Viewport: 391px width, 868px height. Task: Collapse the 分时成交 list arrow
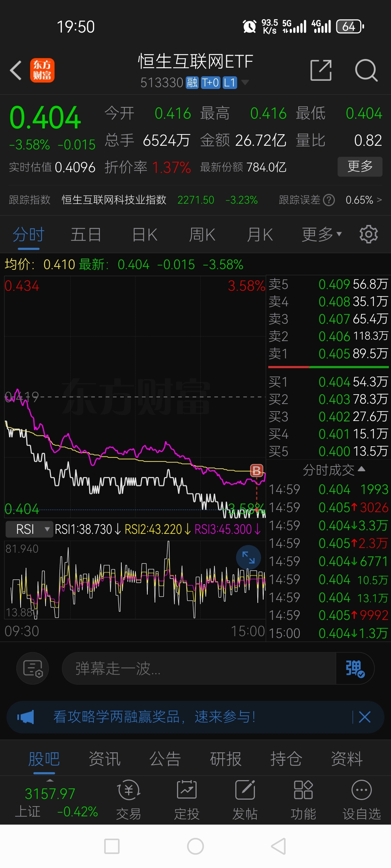tap(361, 469)
